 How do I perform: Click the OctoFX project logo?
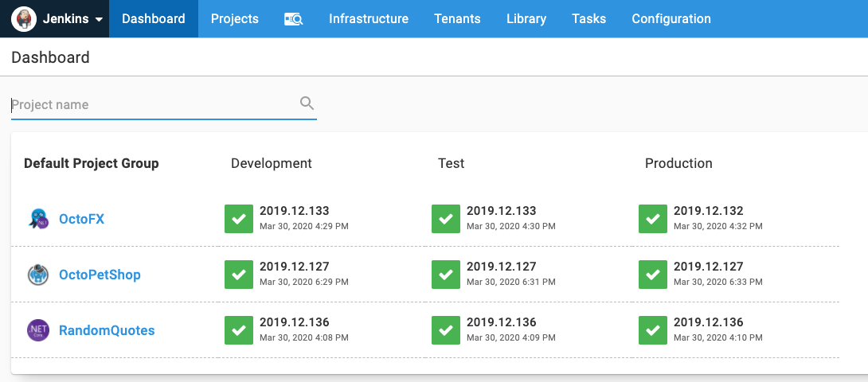coord(38,219)
